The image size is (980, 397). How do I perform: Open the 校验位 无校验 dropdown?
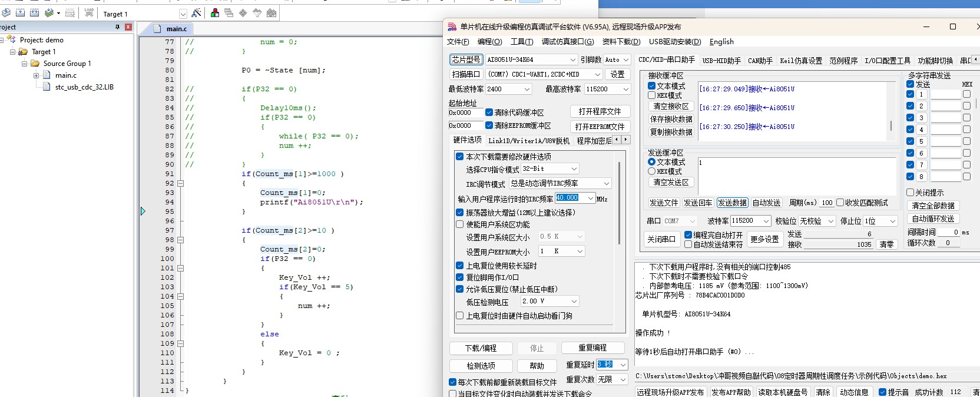pos(831,221)
